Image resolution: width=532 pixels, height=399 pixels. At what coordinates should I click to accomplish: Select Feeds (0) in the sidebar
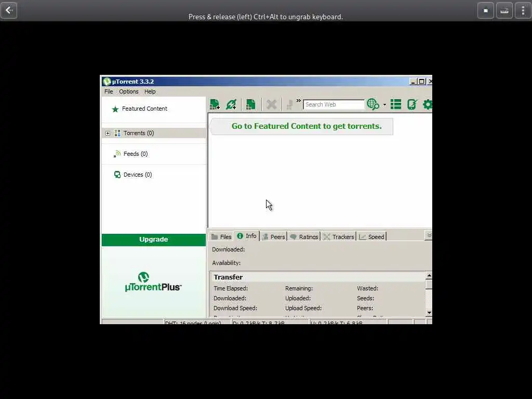click(x=153, y=154)
